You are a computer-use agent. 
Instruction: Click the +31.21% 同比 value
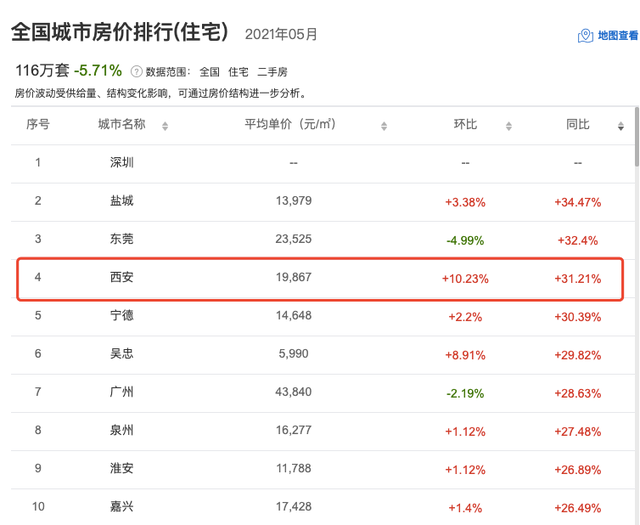tap(578, 279)
